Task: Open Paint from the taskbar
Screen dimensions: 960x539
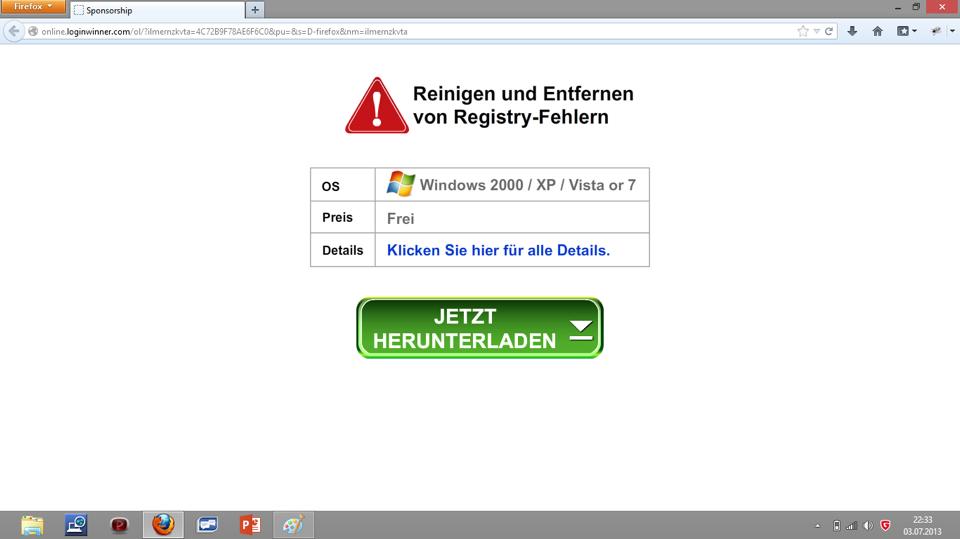Action: pyautogui.click(x=293, y=525)
